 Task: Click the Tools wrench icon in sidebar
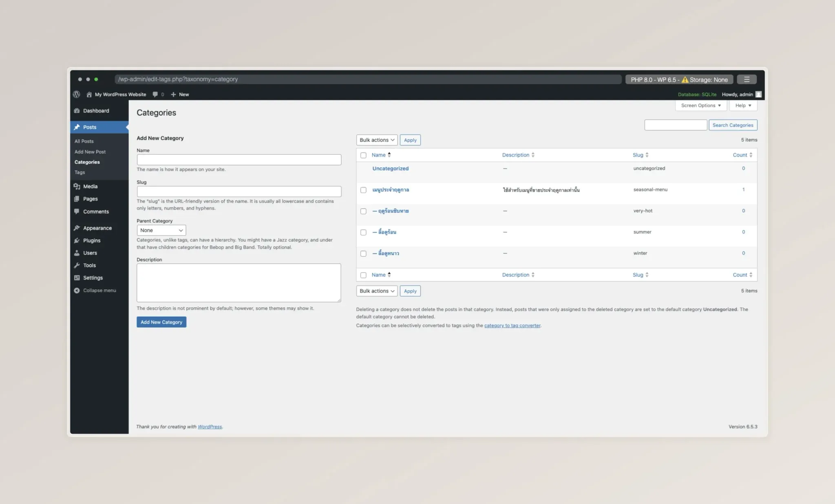tap(77, 265)
